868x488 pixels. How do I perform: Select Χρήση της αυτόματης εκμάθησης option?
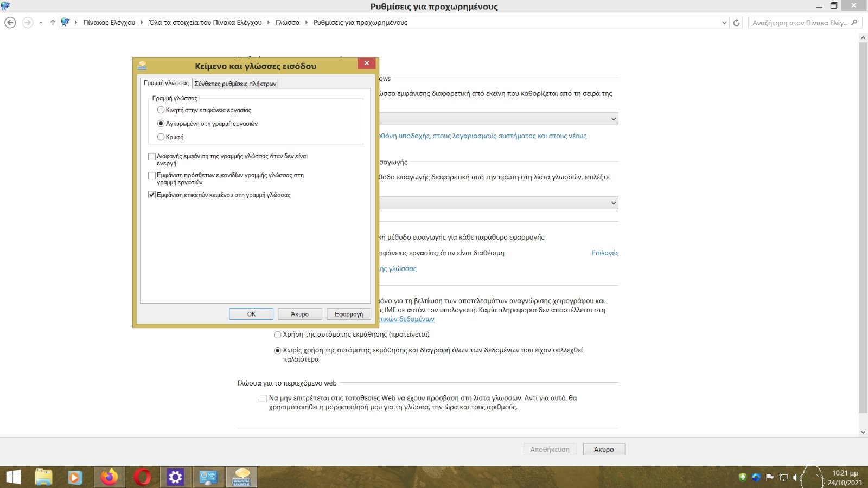click(x=352, y=335)
